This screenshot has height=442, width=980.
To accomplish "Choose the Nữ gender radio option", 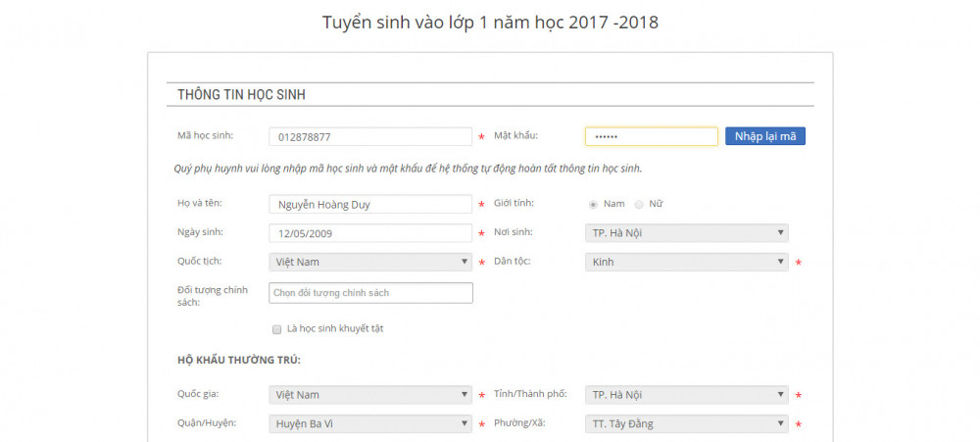I will coord(639,204).
